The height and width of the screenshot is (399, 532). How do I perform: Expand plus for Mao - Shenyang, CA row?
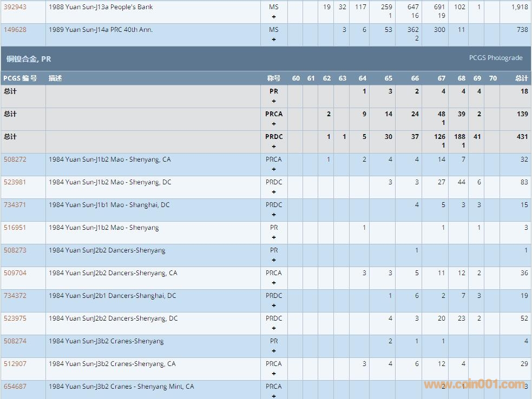click(274, 169)
